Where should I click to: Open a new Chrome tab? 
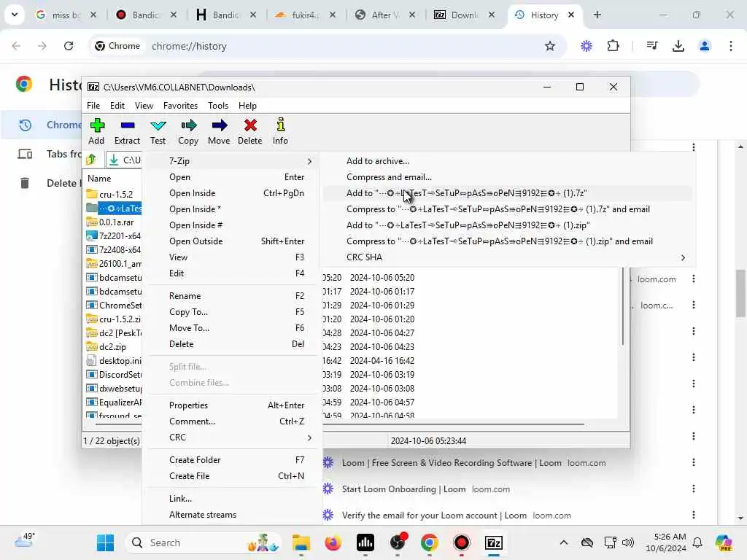coord(597,15)
